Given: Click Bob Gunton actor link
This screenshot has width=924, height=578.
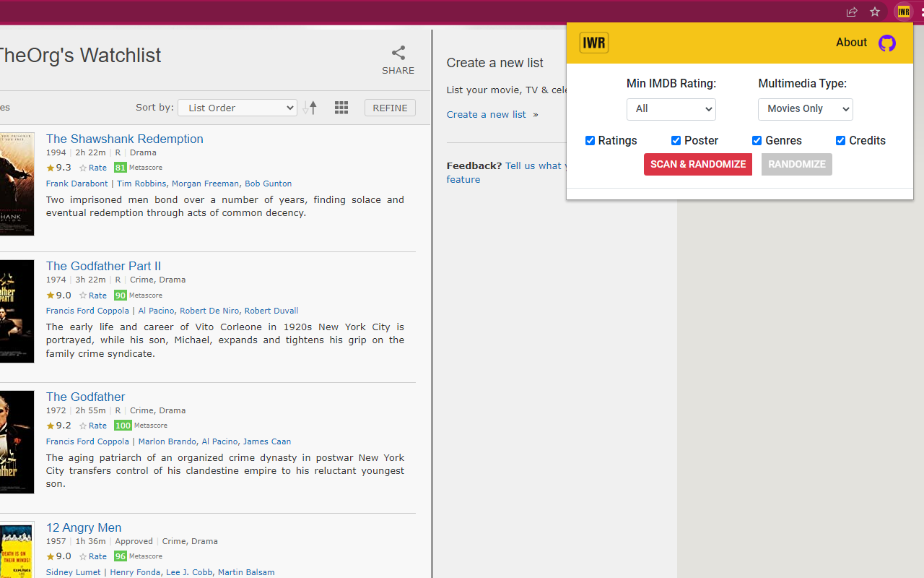Looking at the screenshot, I should click(268, 184).
